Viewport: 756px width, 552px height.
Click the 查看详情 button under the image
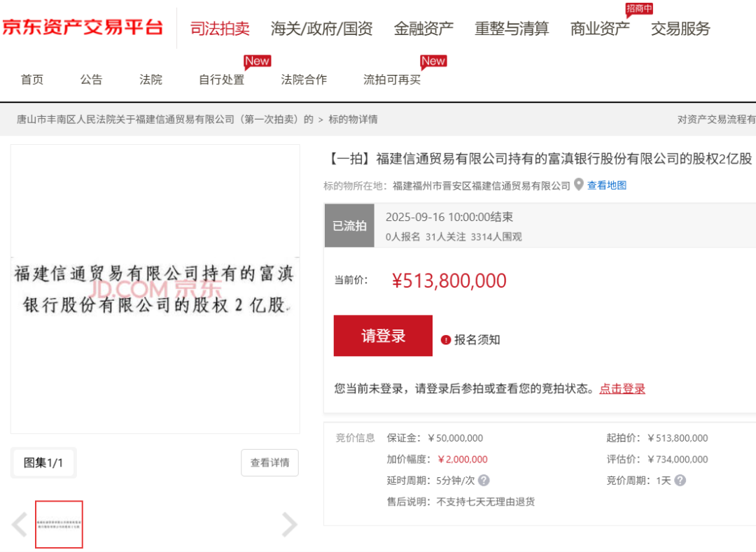click(270, 463)
